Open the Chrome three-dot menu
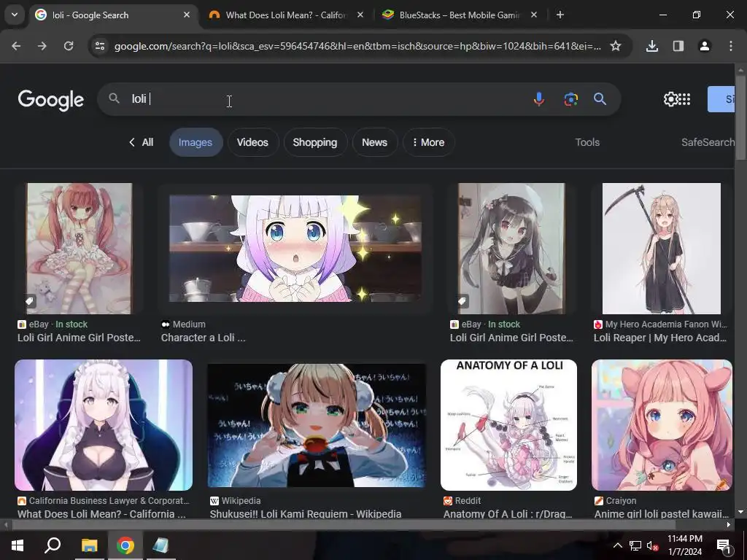The image size is (747, 560). click(731, 46)
